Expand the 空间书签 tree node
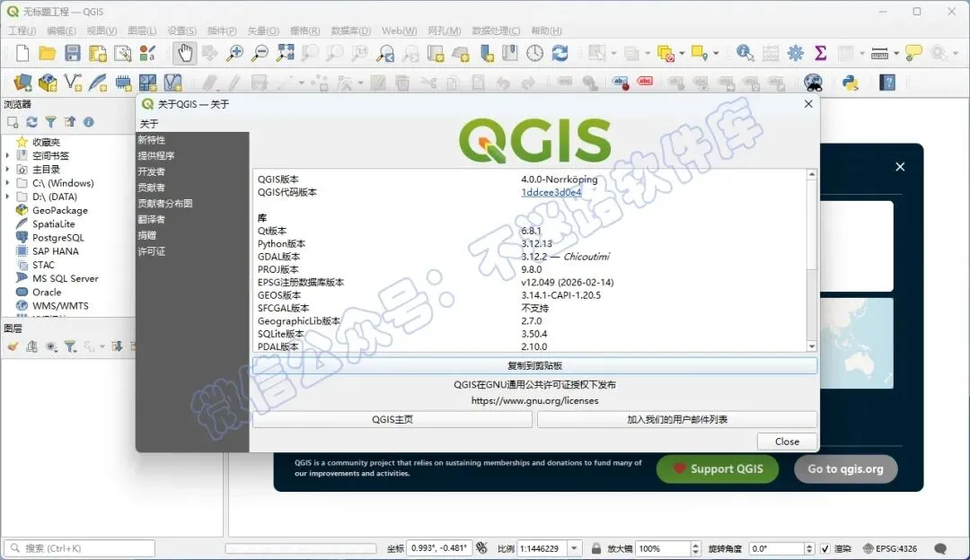The height and width of the screenshot is (560, 970). [x=7, y=156]
